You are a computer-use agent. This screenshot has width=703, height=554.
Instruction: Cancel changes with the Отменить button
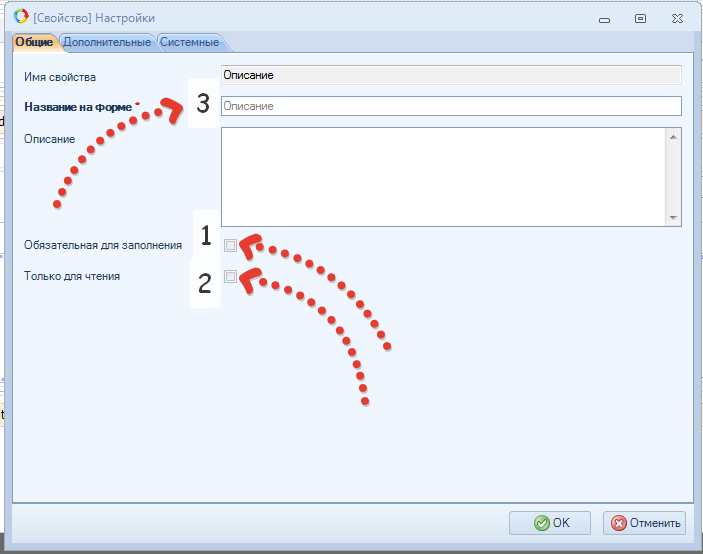[645, 522]
